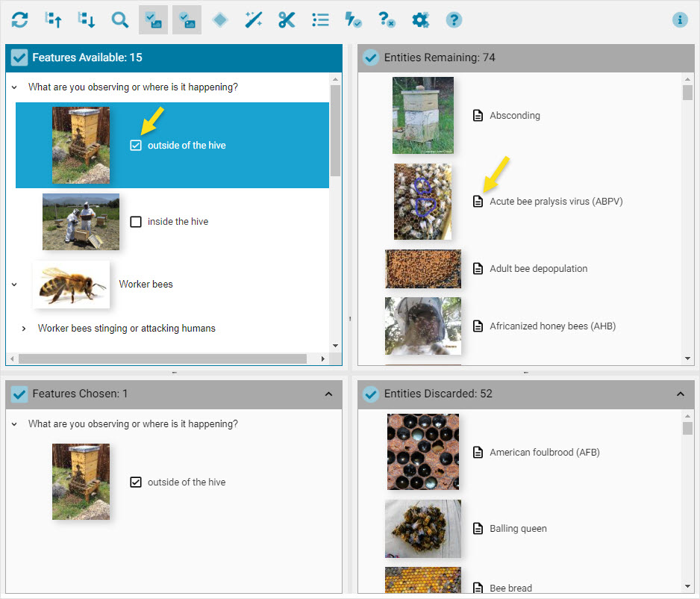This screenshot has height=599, width=700.
Task: Click the Why Discarded question mark icon
Action: (387, 19)
